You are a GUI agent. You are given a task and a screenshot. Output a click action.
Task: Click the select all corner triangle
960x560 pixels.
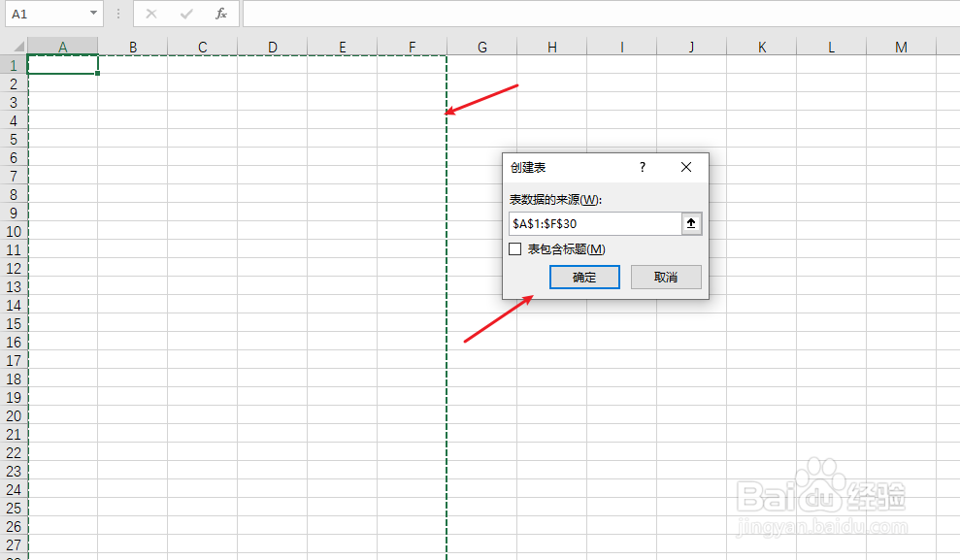click(18, 47)
